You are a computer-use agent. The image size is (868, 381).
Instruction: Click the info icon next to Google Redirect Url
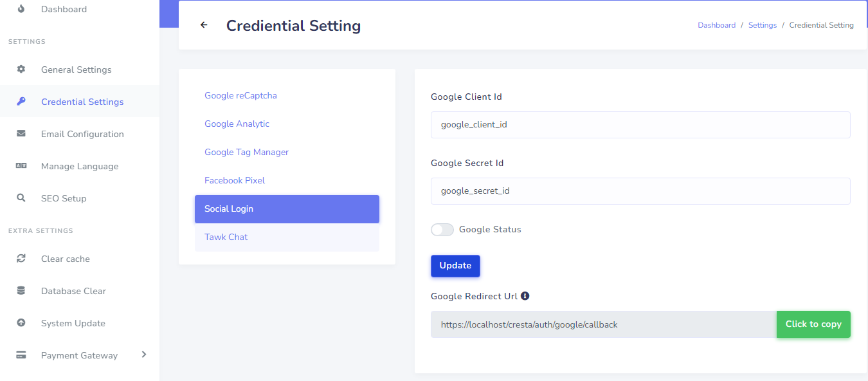(525, 296)
